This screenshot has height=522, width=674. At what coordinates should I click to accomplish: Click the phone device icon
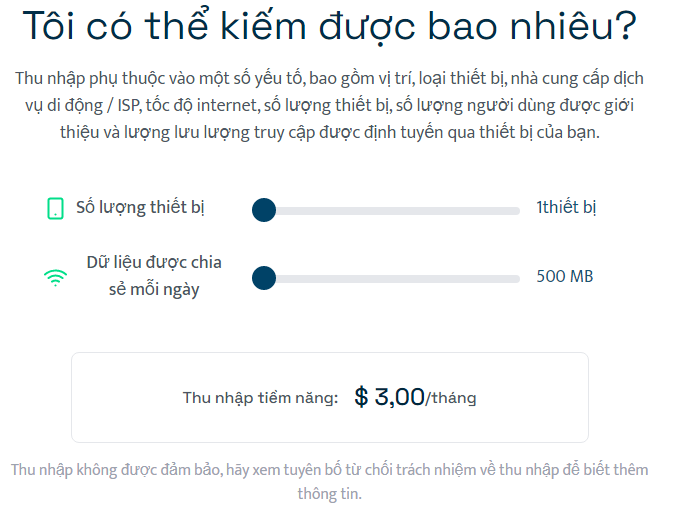[x=56, y=209]
